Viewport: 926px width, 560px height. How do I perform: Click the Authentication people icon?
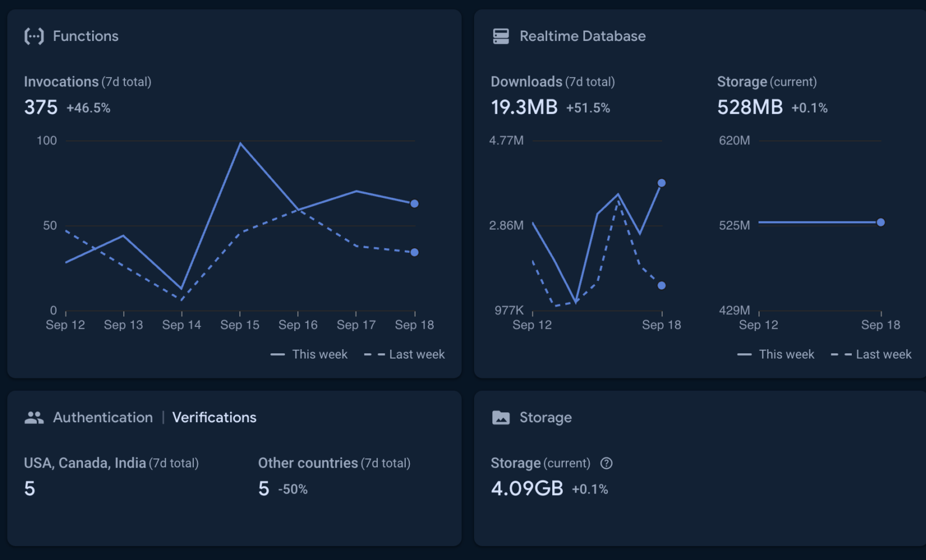point(34,418)
